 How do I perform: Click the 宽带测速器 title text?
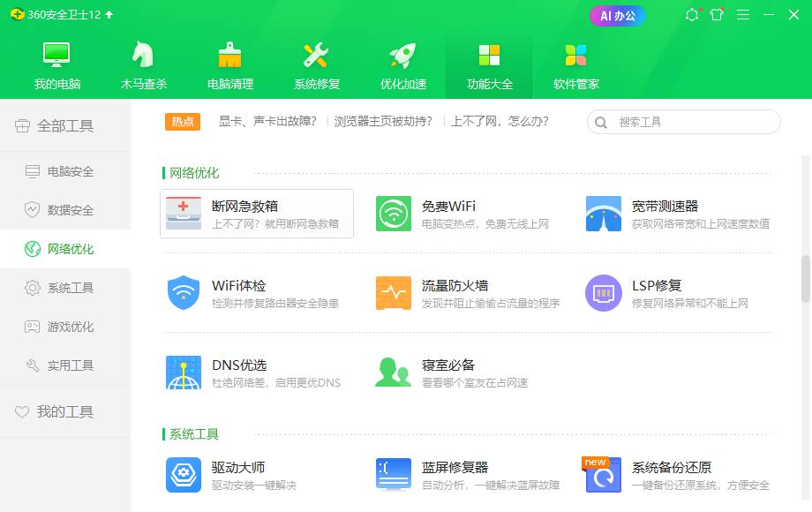(665, 207)
